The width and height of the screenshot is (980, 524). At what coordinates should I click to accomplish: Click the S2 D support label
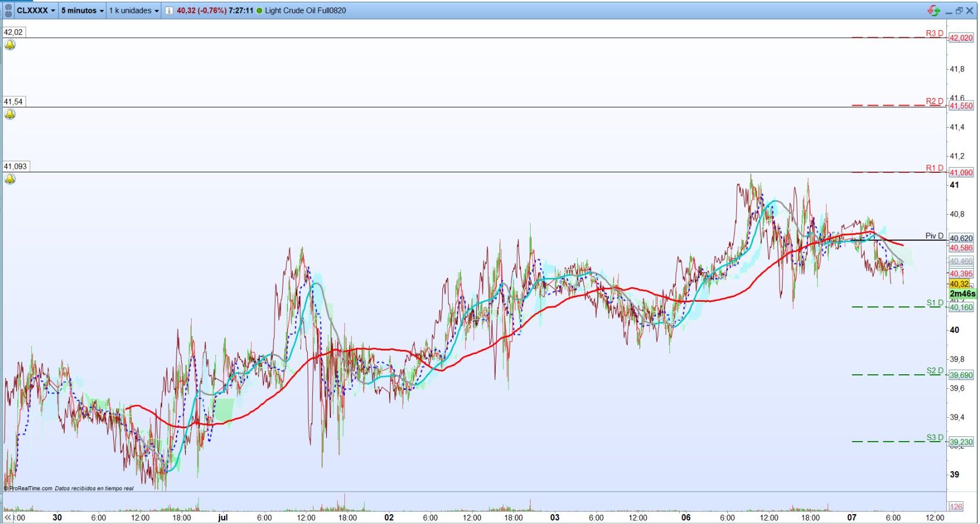935,370
